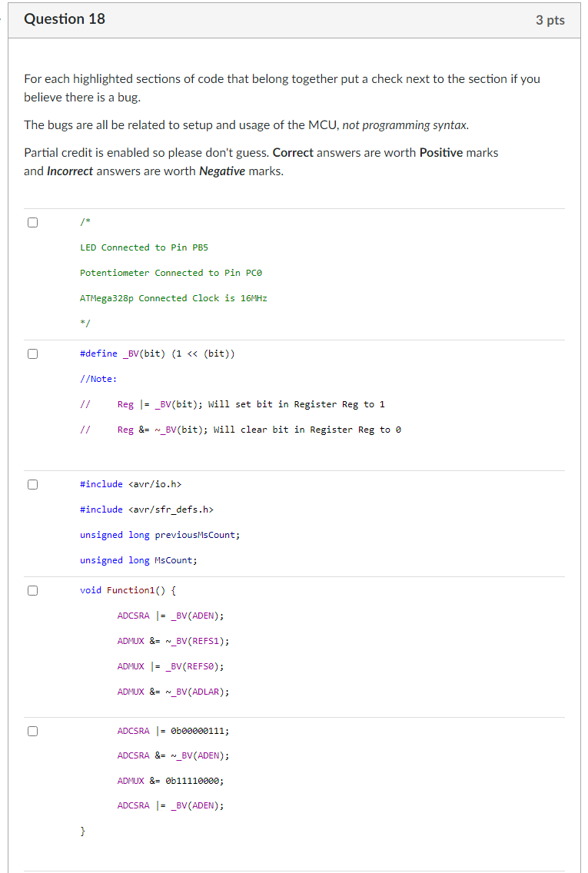
Task: Click the closing brace of Function1
Action: pyautogui.click(x=82, y=830)
